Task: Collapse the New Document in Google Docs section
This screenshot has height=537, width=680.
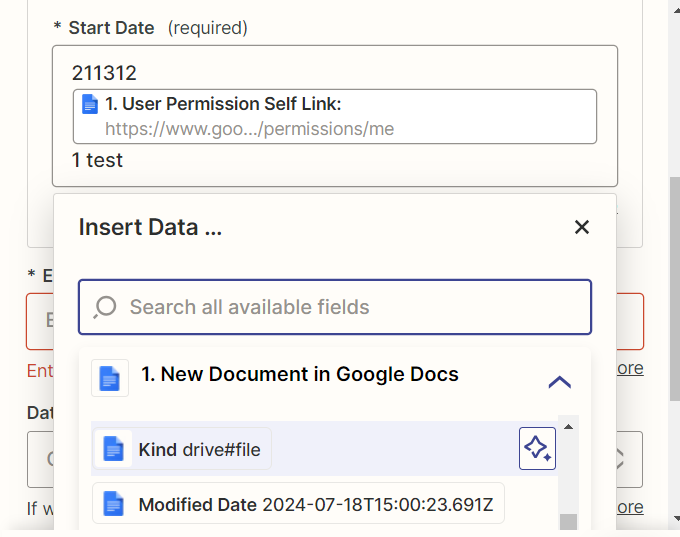Action: click(560, 381)
